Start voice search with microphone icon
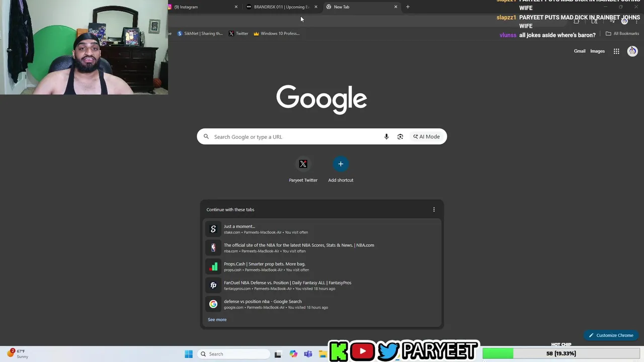Viewport: 644px width, 362px height. [x=386, y=137]
